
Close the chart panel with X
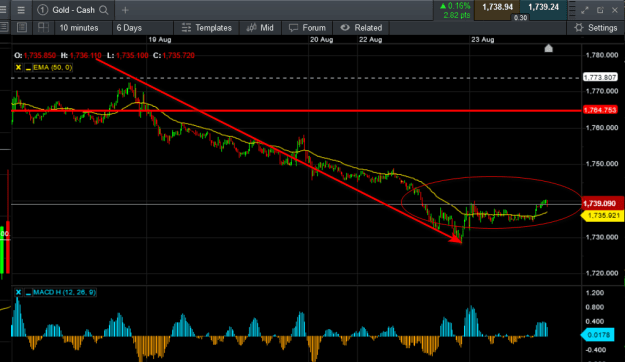615,10
